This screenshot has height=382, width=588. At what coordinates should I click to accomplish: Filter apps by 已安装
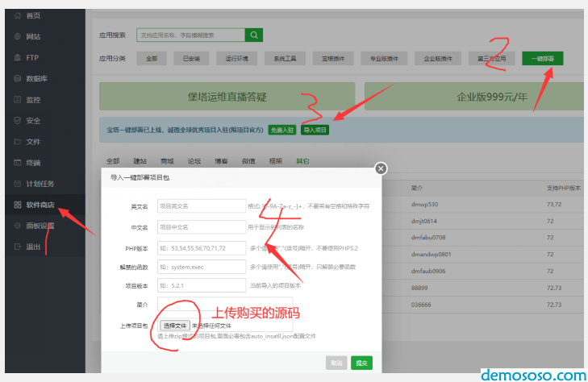coord(191,58)
